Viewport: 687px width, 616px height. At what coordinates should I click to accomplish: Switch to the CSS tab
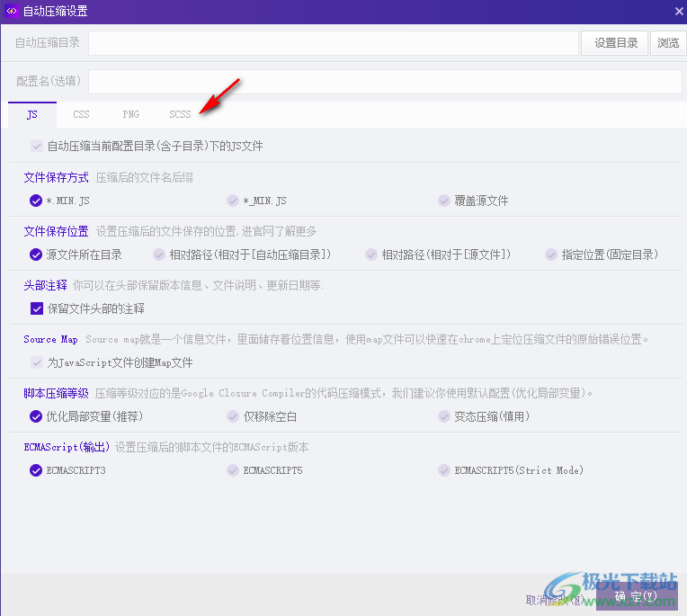coord(81,115)
